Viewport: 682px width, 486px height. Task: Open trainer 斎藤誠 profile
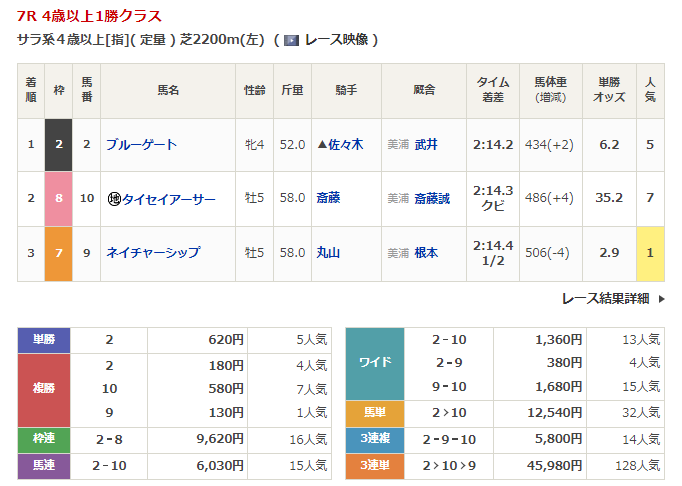point(432,199)
